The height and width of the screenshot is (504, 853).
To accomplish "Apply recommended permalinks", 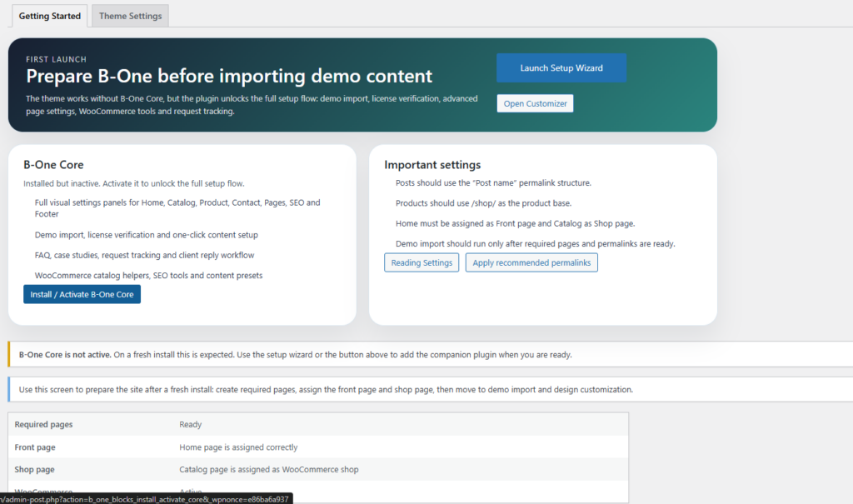I will tap(531, 262).
